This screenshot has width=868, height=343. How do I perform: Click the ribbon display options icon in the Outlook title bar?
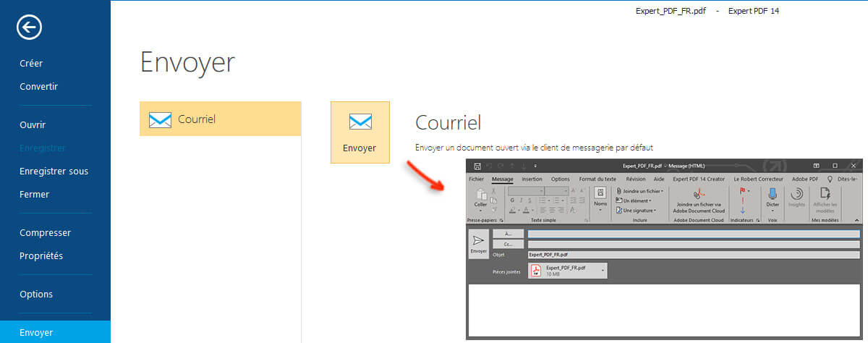coord(817,166)
